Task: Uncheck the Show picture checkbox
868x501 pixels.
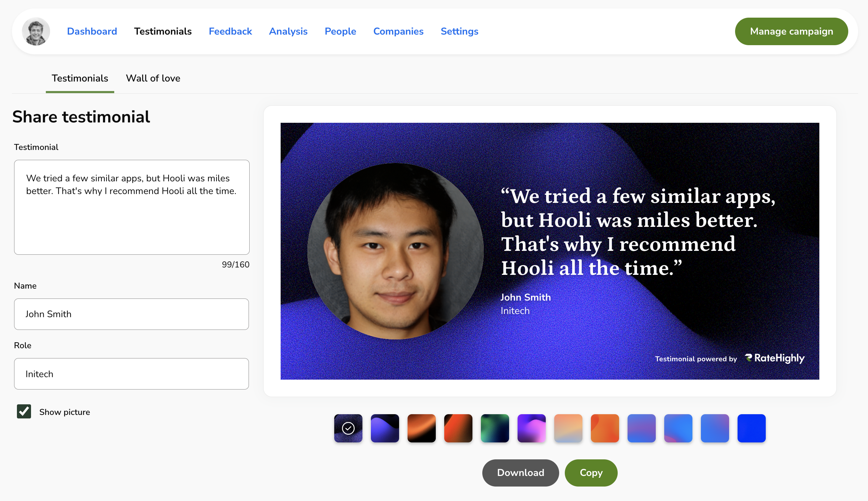Action: click(x=24, y=411)
